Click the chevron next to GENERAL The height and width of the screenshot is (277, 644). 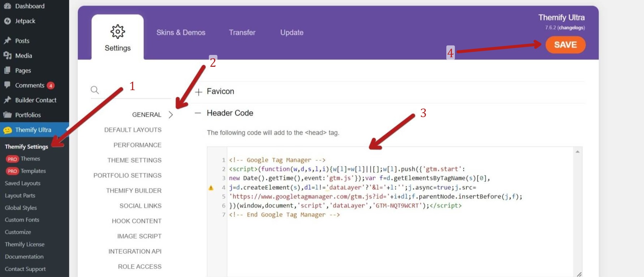[170, 115]
